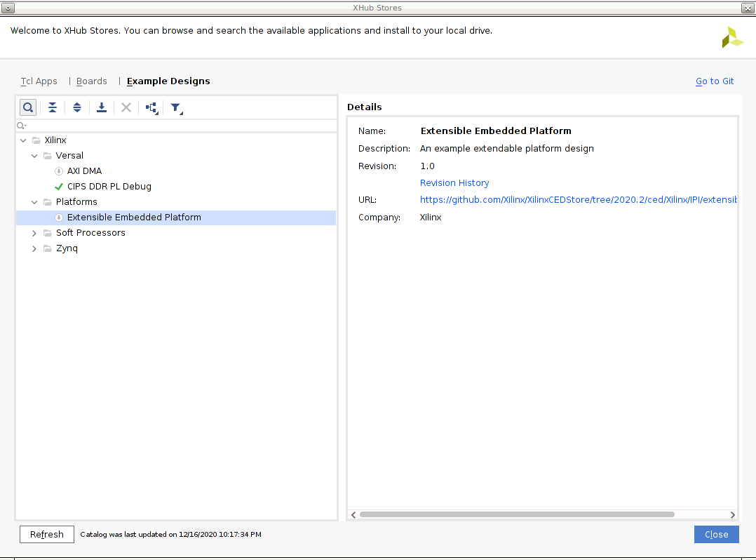Click the Search magnifier toolbar icon
Image resolution: width=756 pixels, height=560 pixels.
[27, 107]
